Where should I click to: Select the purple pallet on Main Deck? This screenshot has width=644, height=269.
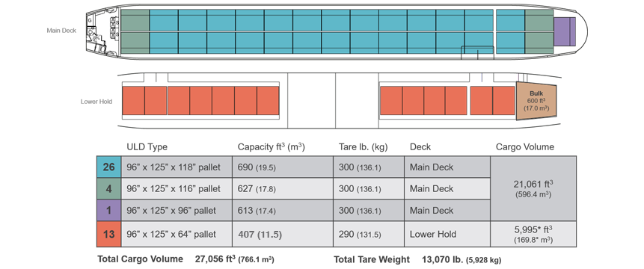(565, 31)
